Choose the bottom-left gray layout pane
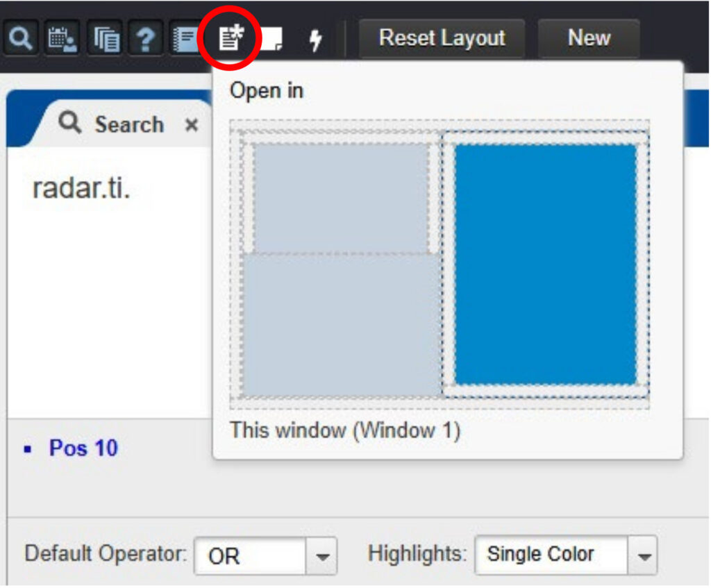The image size is (711, 588). click(x=340, y=325)
